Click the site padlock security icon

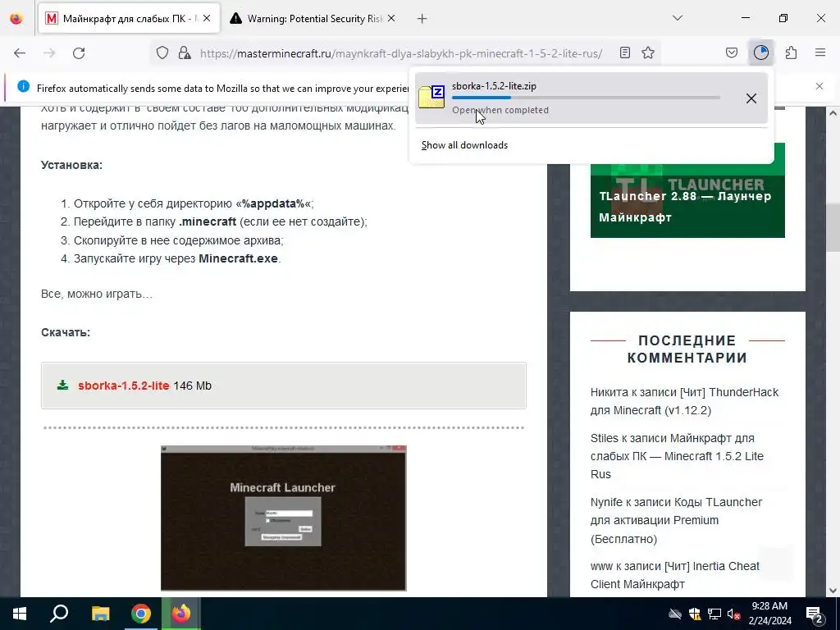coord(185,52)
